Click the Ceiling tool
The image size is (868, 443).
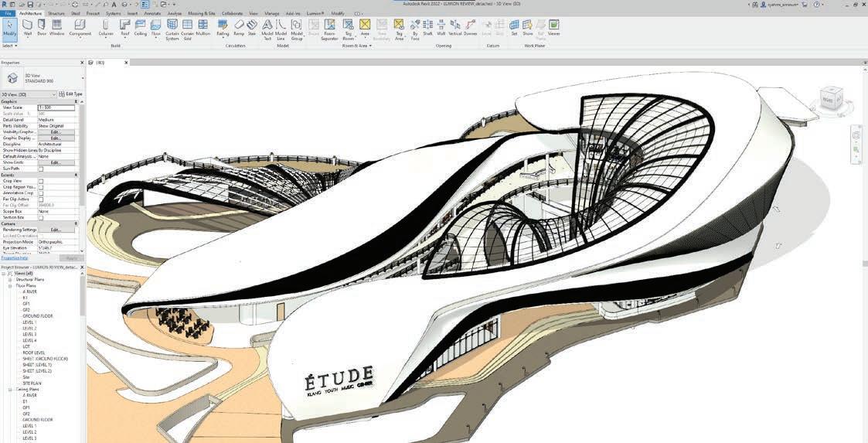coord(141,28)
